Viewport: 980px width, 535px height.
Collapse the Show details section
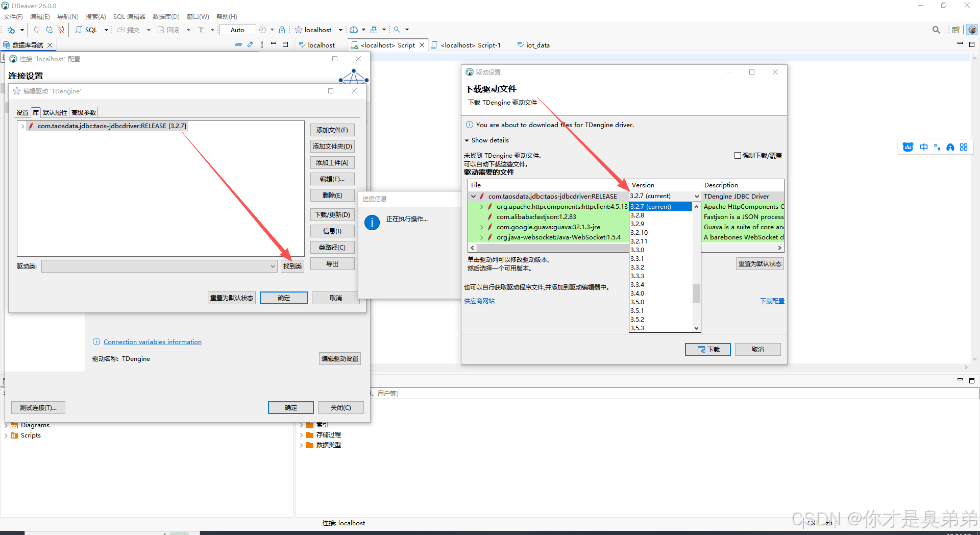(x=467, y=140)
